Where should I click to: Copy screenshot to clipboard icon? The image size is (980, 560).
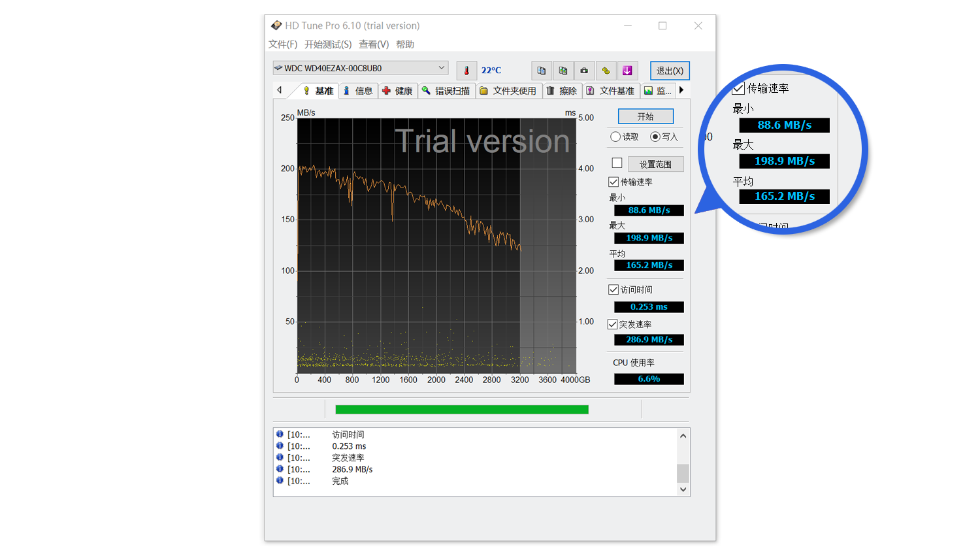click(563, 71)
